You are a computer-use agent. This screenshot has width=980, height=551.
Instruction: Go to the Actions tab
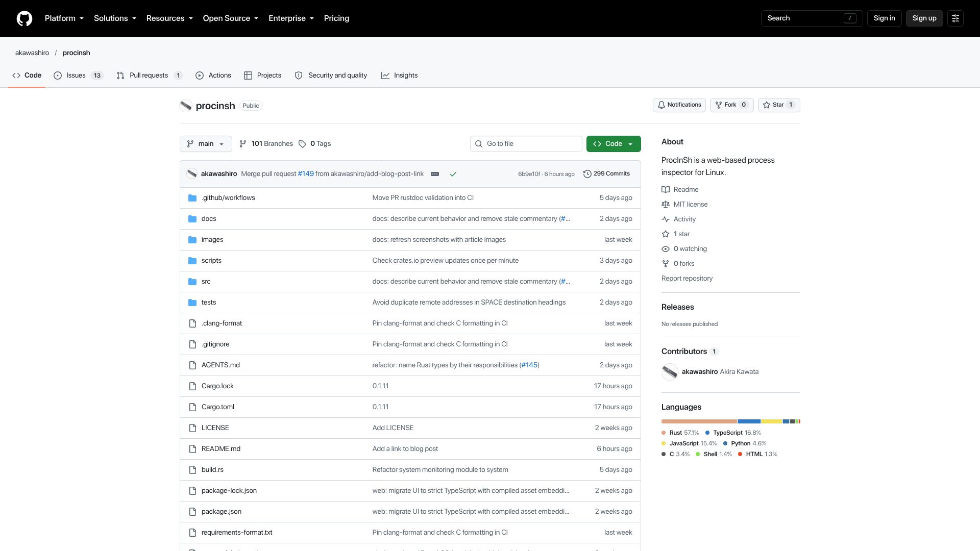click(x=213, y=76)
